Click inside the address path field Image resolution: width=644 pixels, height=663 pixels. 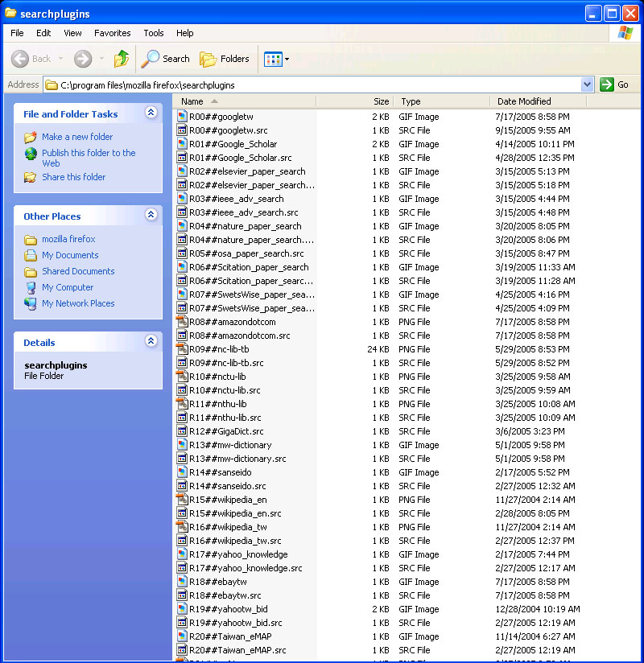click(322, 84)
